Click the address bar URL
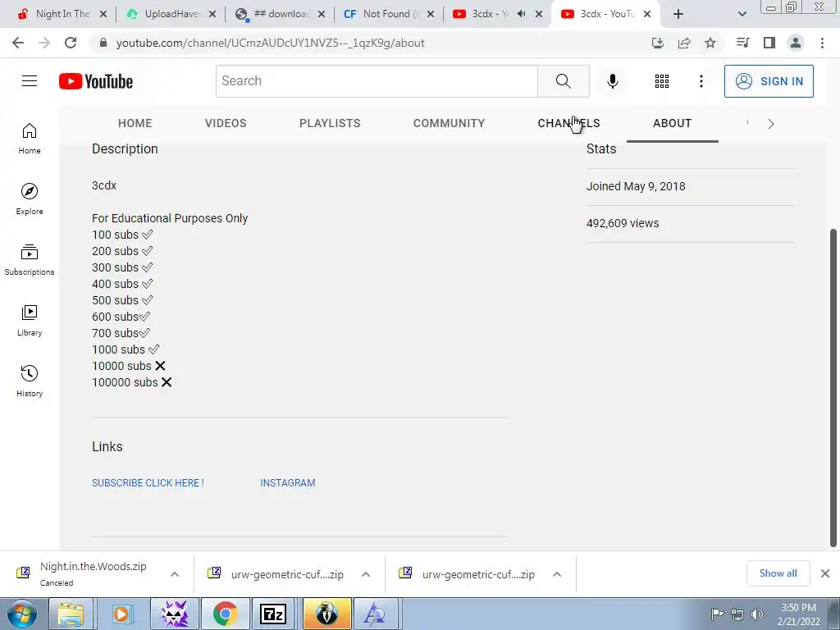840x630 pixels. click(270, 43)
